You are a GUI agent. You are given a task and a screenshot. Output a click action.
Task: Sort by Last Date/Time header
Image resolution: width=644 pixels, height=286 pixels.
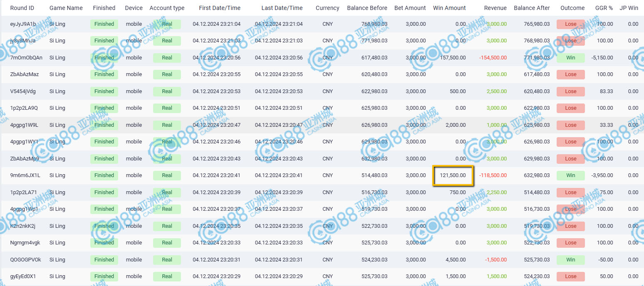coord(282,8)
